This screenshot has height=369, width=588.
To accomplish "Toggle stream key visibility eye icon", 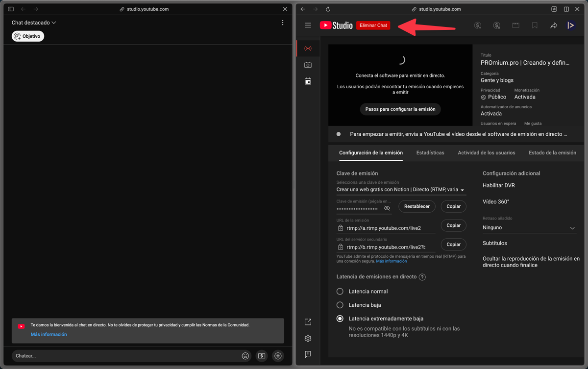I will (x=387, y=208).
